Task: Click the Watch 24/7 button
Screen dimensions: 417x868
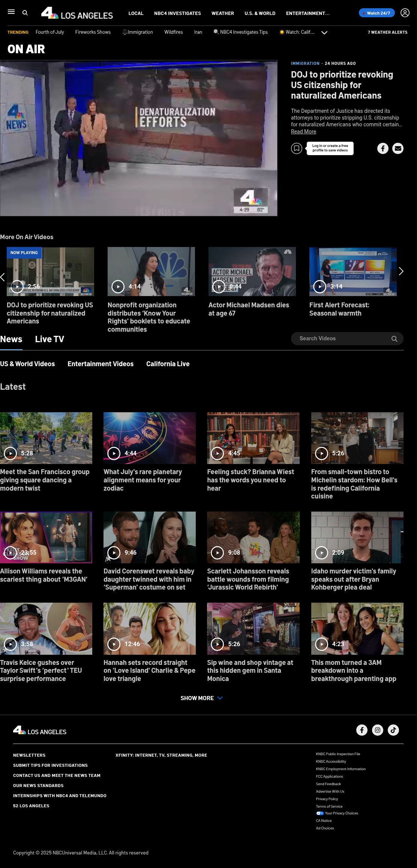Action: pyautogui.click(x=376, y=13)
